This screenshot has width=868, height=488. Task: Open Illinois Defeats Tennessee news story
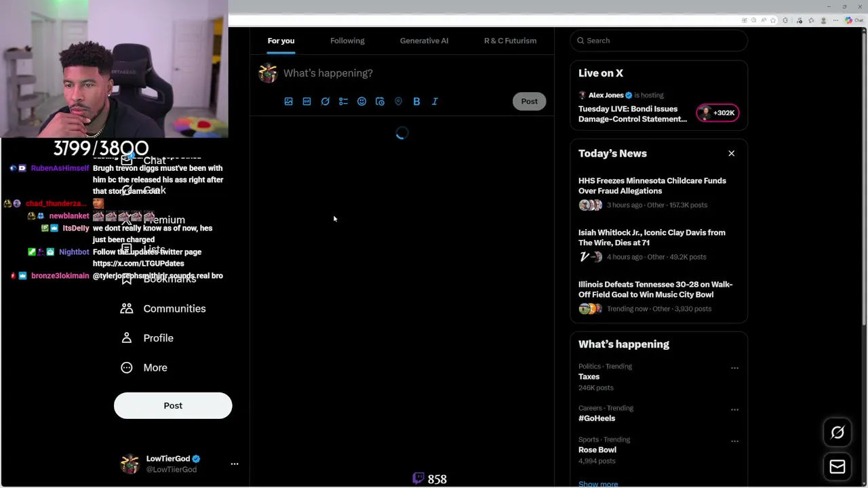[x=655, y=289]
